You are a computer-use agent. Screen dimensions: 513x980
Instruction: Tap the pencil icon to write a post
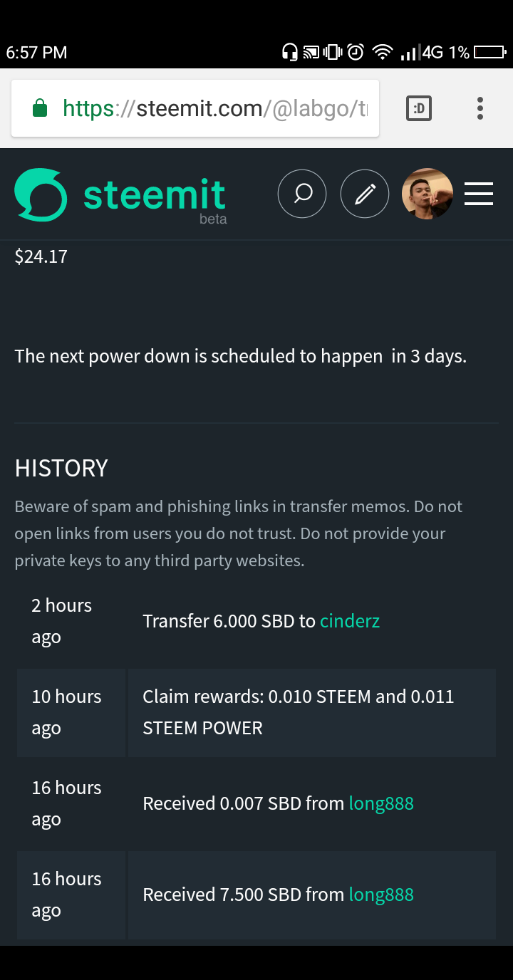point(365,194)
